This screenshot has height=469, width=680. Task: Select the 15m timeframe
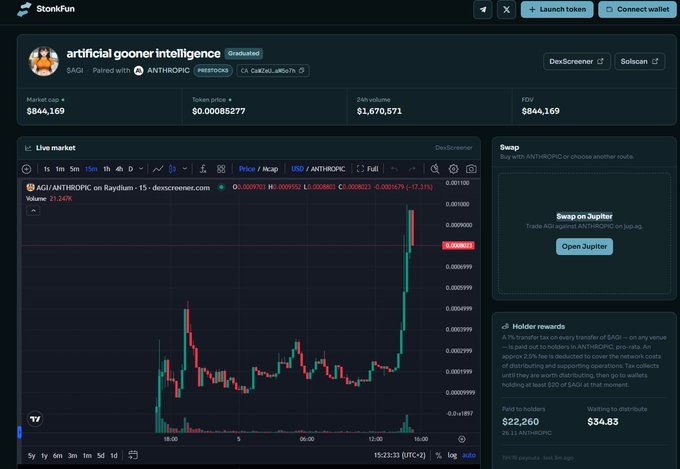91,169
